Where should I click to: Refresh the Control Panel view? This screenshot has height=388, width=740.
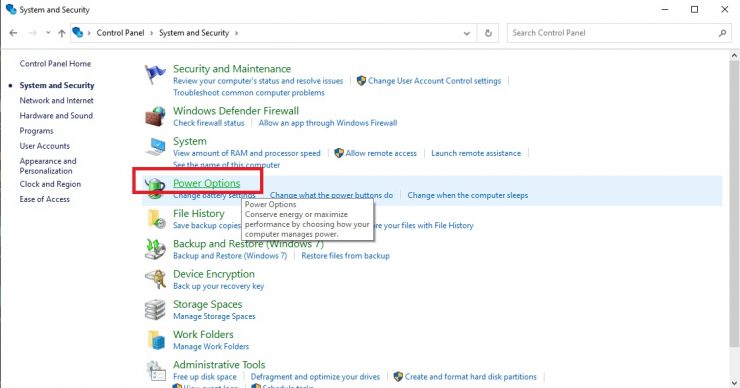[488, 33]
